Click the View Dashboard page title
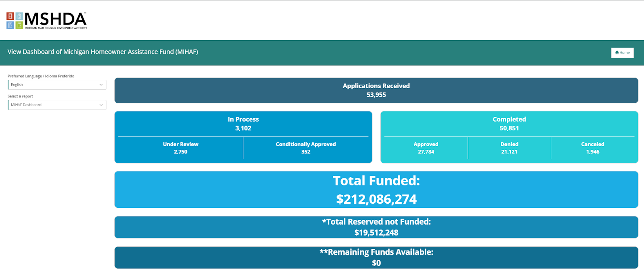 [x=103, y=52]
